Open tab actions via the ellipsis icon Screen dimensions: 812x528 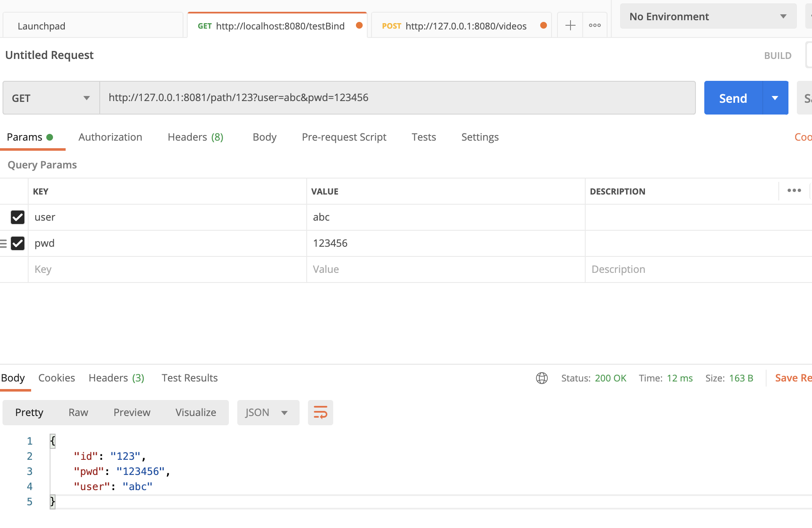[594, 25]
